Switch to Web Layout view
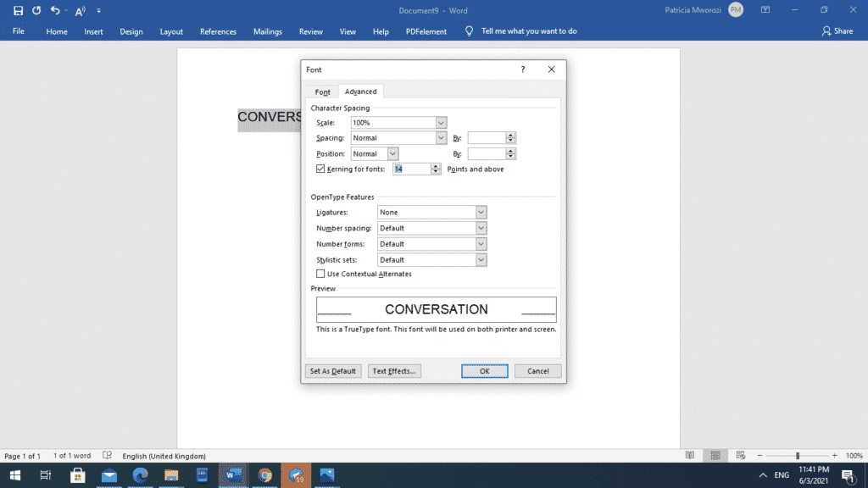868x488 pixels. coord(739,455)
